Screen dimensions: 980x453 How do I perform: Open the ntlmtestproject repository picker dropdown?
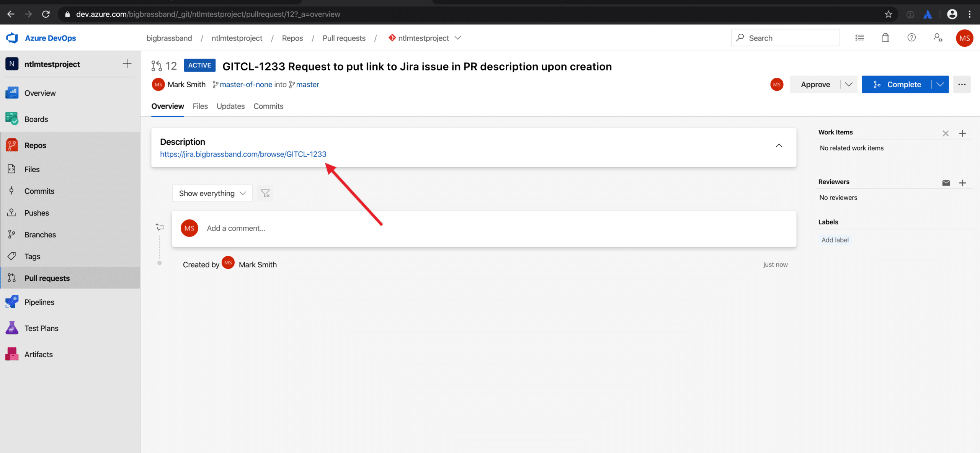coord(424,38)
